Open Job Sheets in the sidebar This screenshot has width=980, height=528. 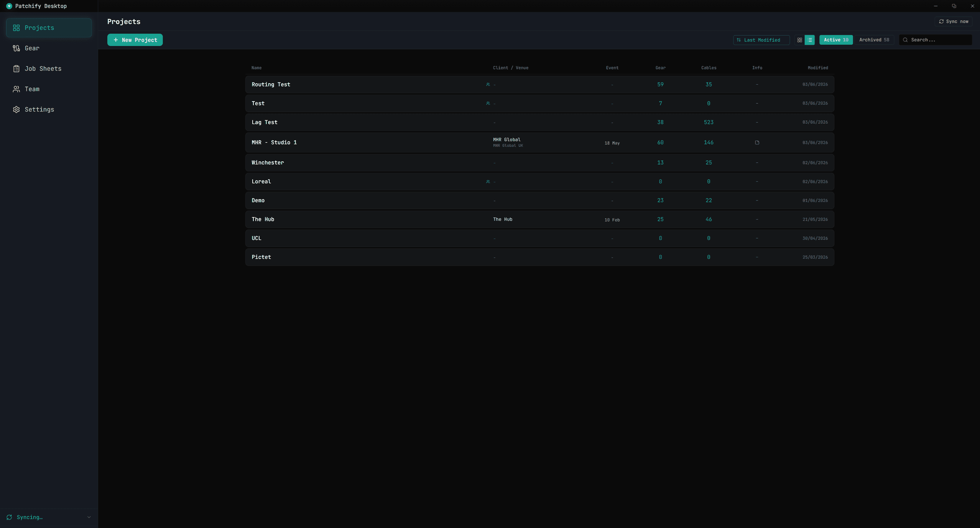pyautogui.click(x=49, y=69)
